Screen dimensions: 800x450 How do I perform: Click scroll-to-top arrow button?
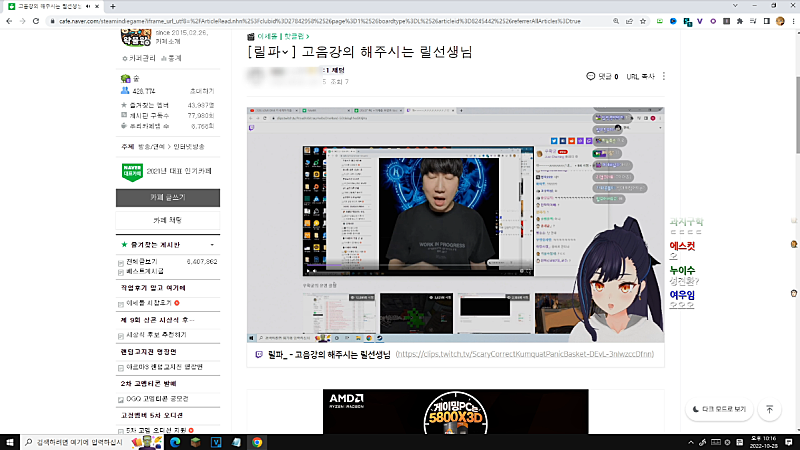pyautogui.click(x=769, y=409)
